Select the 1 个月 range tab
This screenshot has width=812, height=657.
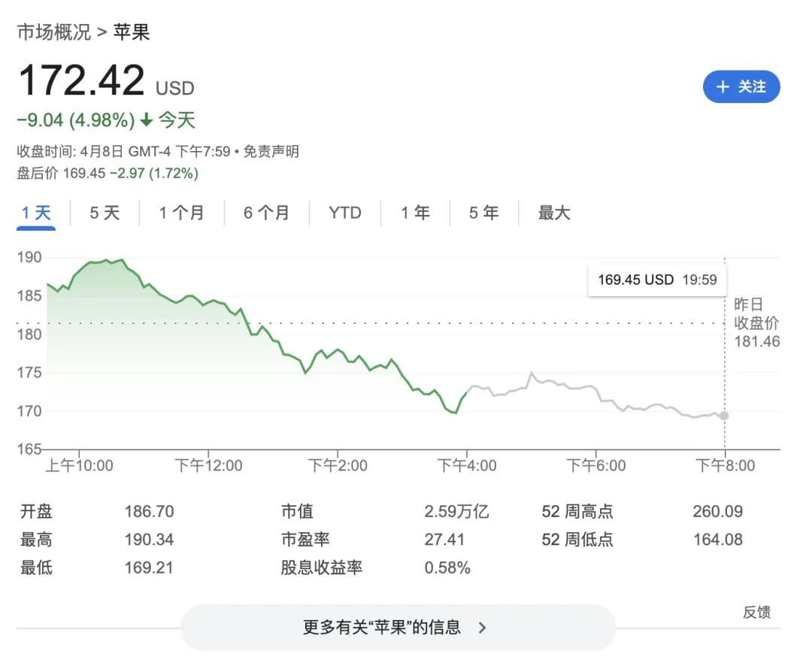coord(181,213)
